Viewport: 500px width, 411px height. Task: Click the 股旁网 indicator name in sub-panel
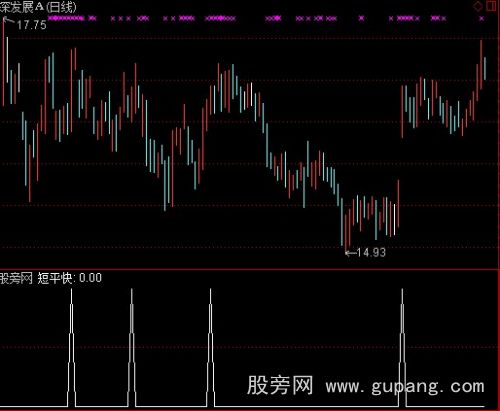[16, 278]
